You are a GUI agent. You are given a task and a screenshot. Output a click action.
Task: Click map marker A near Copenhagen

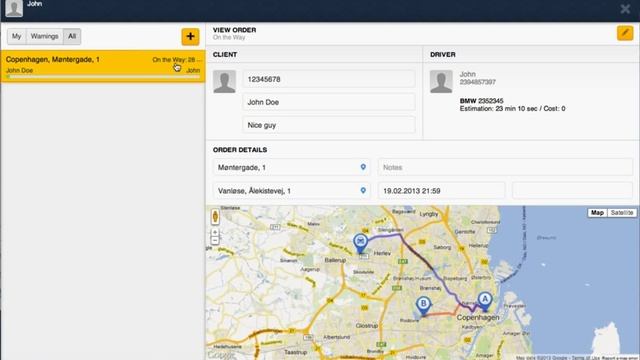tap(485, 301)
